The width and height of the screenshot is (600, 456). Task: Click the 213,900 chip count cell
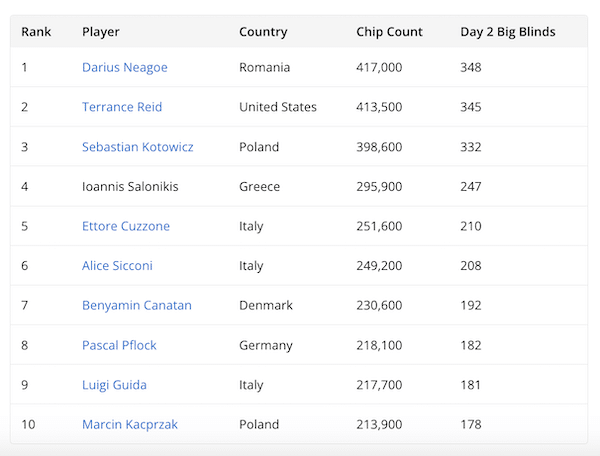pyautogui.click(x=379, y=424)
